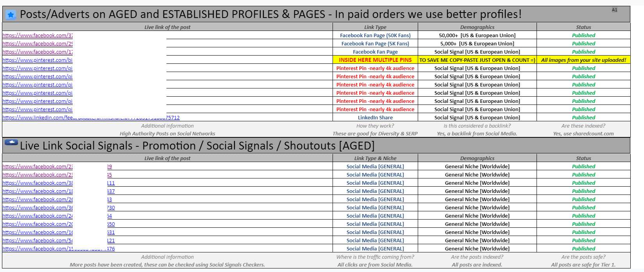
Task: Click the cloud icon beside Live Link Social Signals
Action: [x=11, y=142]
